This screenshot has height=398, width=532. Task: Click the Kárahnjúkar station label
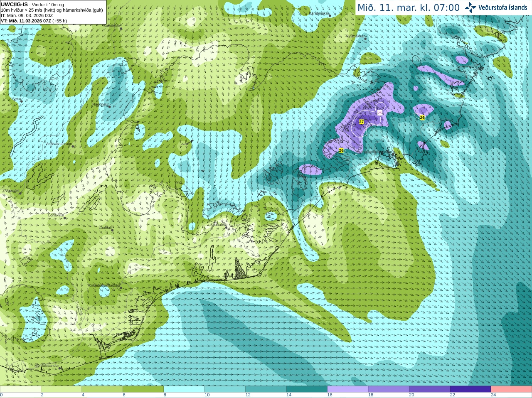point(319,14)
